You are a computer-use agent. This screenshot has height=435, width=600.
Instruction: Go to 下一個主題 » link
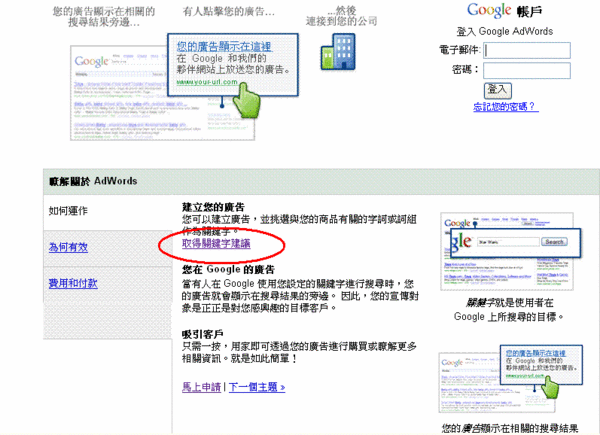pos(257,387)
